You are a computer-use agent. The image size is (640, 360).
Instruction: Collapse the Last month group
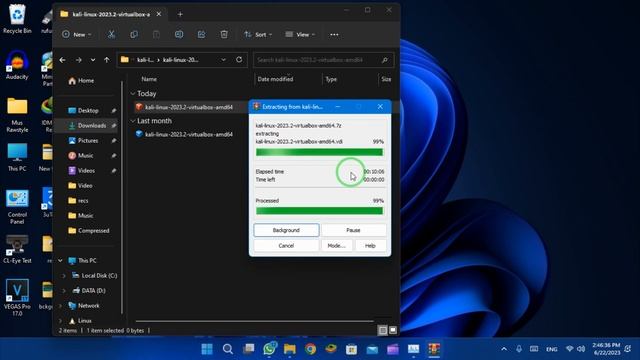pos(133,121)
